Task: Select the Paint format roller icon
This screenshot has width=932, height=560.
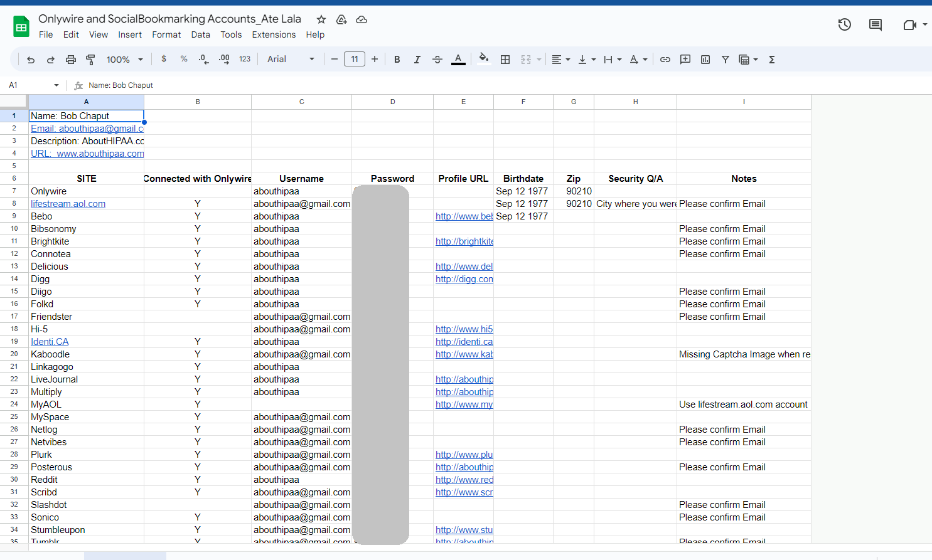Action: click(x=90, y=60)
